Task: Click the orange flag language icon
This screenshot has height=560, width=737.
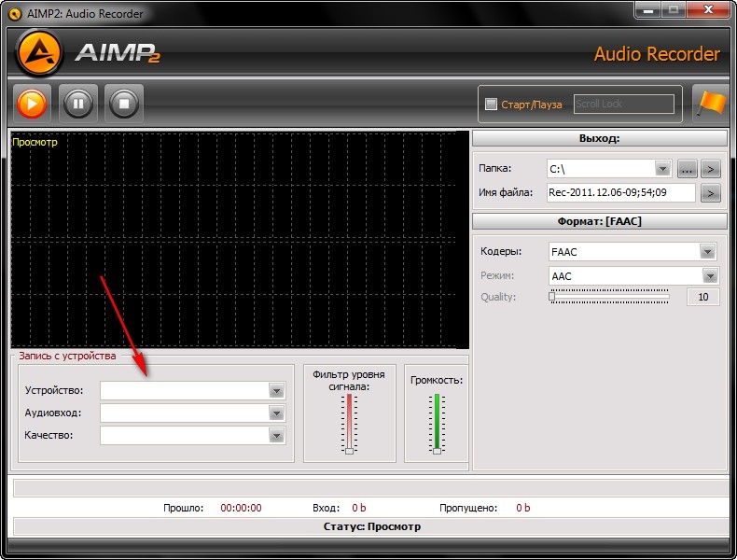Action: [710, 104]
